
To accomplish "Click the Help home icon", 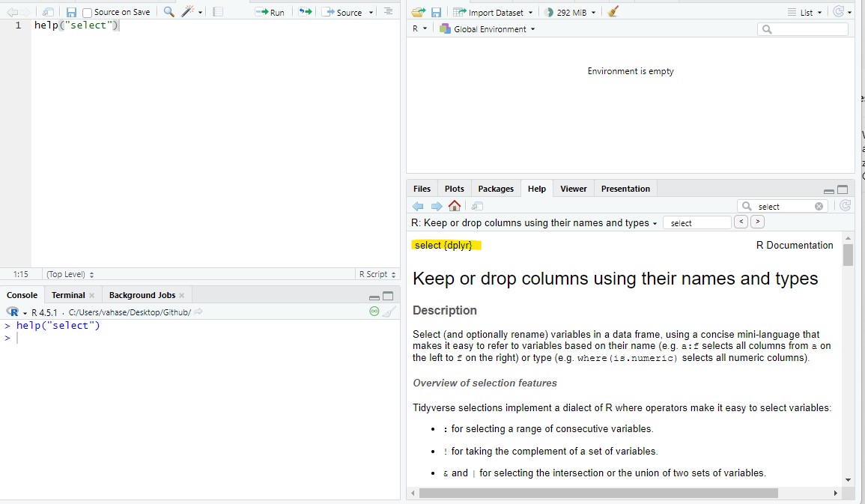I will (455, 205).
